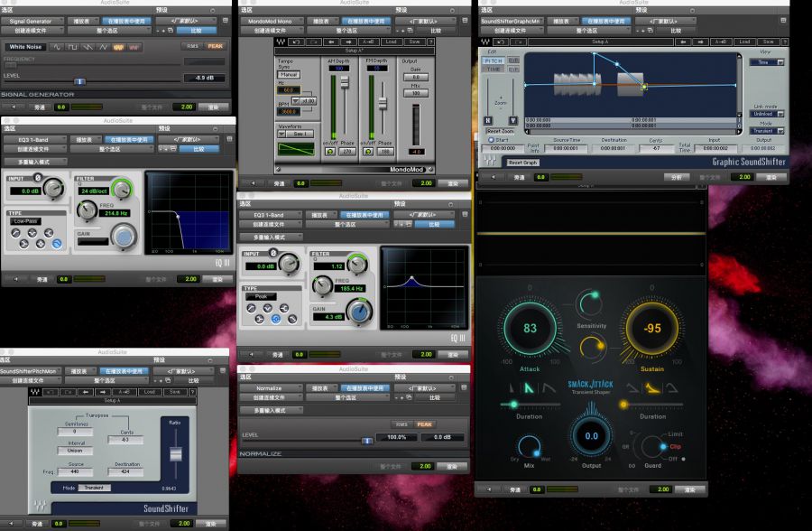Select middle attack shape in Smack Attack

pyautogui.click(x=529, y=387)
